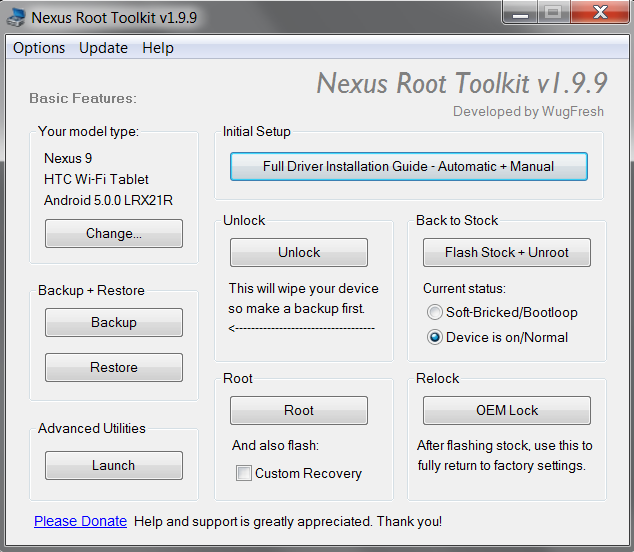Open the Options menu
The image size is (634, 552).
click(x=39, y=48)
